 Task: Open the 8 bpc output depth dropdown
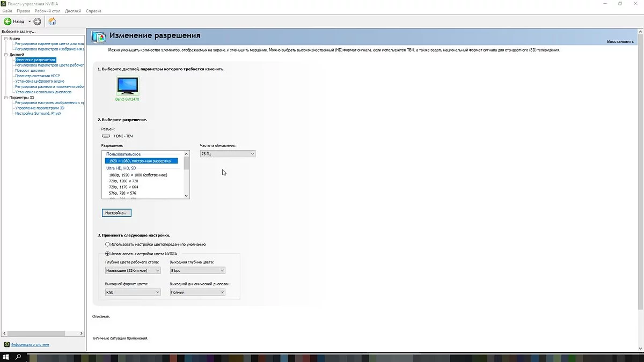point(197,270)
